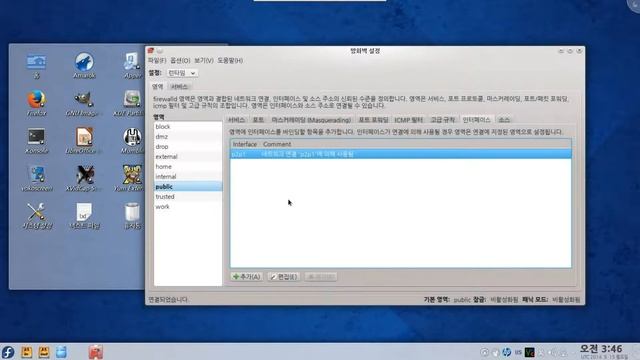Open the zone's 서비스 tab beside 포트
The image size is (640, 360).
coord(236,120)
